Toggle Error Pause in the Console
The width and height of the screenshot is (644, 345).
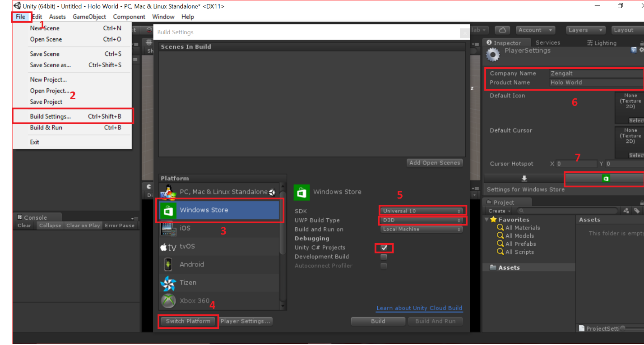120,225
